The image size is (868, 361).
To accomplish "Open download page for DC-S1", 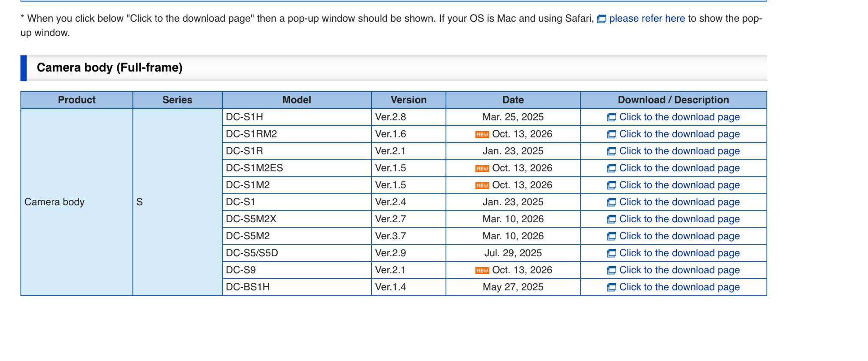I will pyautogui.click(x=679, y=202).
